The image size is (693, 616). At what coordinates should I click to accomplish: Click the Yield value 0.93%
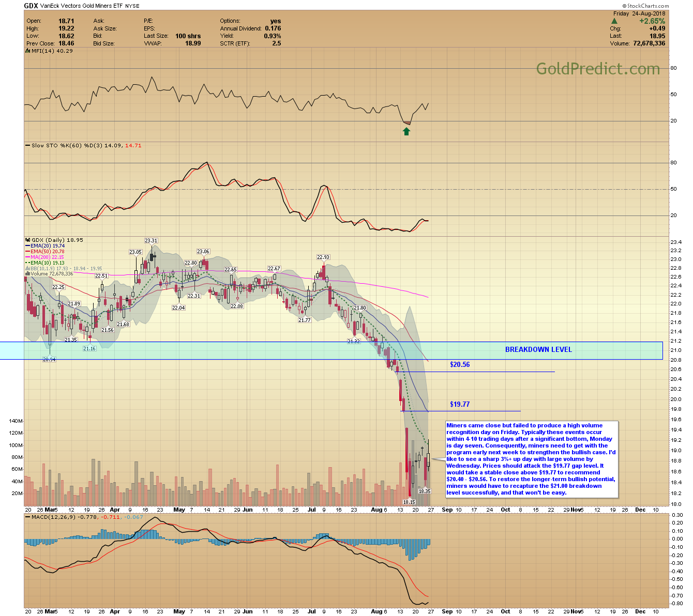(x=273, y=36)
